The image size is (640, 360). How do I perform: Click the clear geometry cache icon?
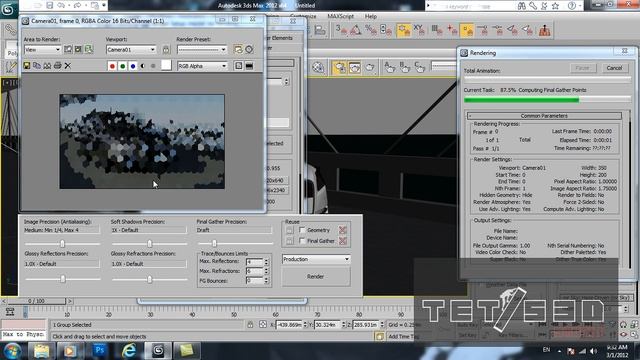click(343, 230)
